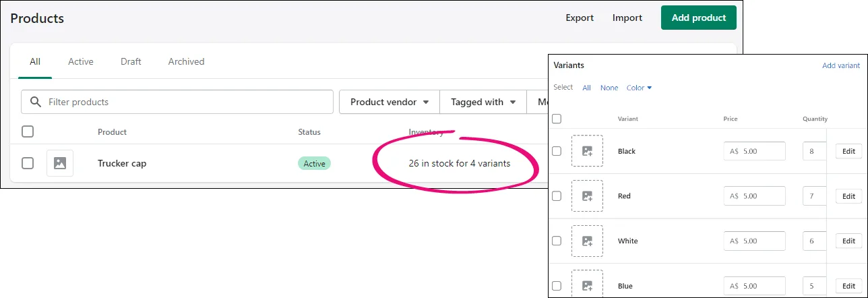The height and width of the screenshot is (298, 868).
Task: Toggle the select-all products checkbox
Action: click(28, 131)
